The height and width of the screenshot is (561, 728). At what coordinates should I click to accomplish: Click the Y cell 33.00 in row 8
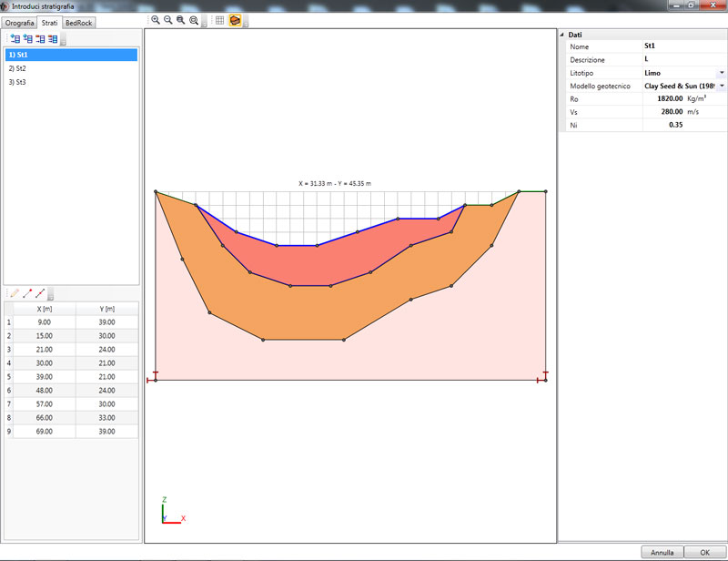click(x=106, y=418)
